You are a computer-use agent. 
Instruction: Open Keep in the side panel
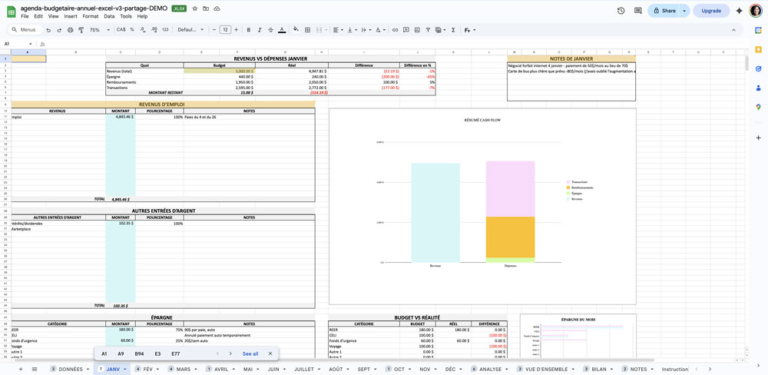pyautogui.click(x=758, y=49)
